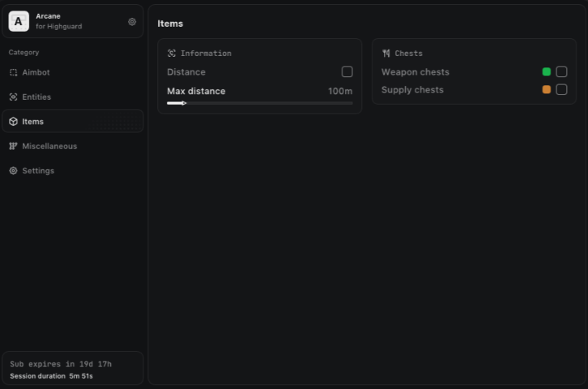This screenshot has height=389, width=588.
Task: Click the gear icon beside the Arcane title
Action: point(132,22)
